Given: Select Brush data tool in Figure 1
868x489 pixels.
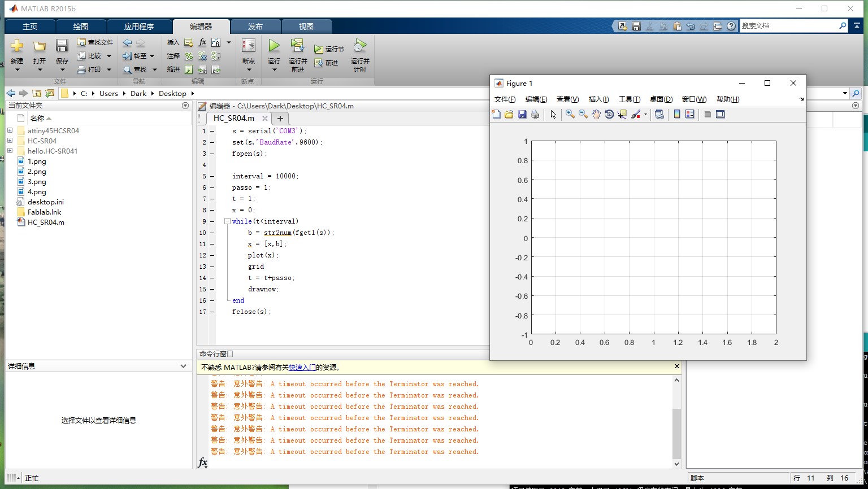Looking at the screenshot, I should click(x=636, y=114).
